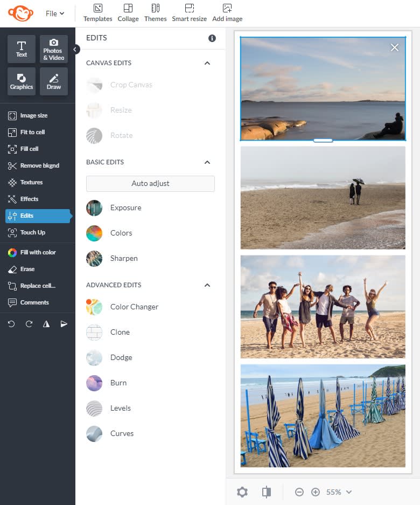
Task: Open the Clone tool
Action: click(x=108, y=333)
